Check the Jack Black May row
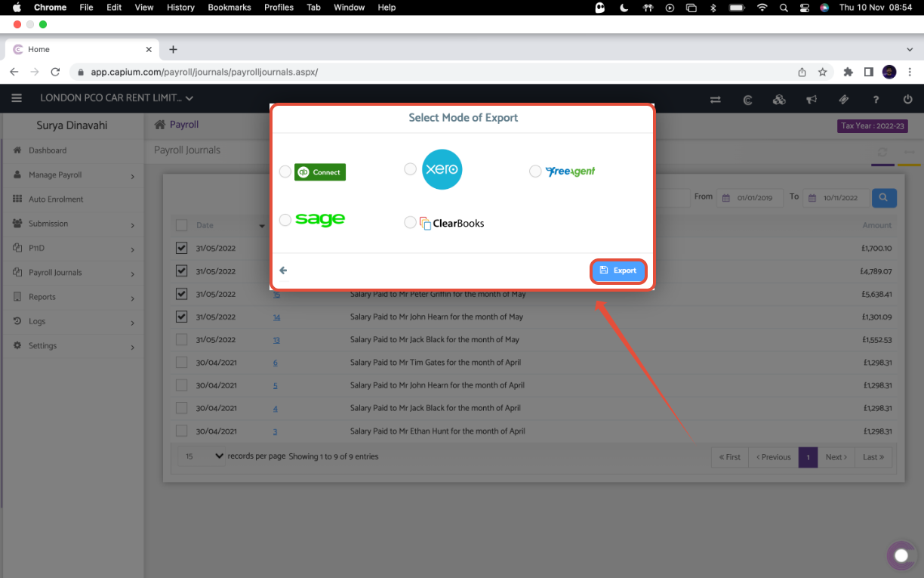Image resolution: width=924 pixels, height=578 pixels. [x=181, y=339]
